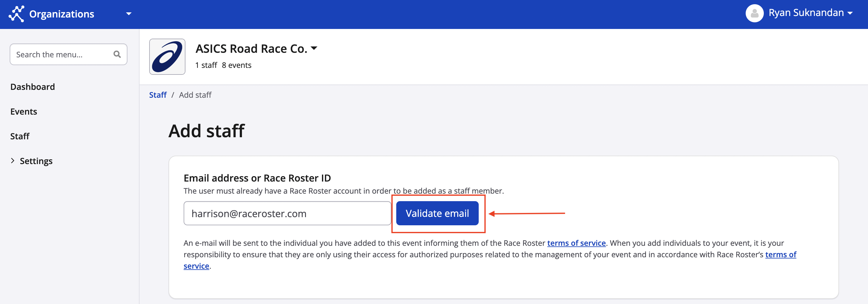868x304 pixels.
Task: Click the magnifying glass search icon
Action: coord(117,54)
